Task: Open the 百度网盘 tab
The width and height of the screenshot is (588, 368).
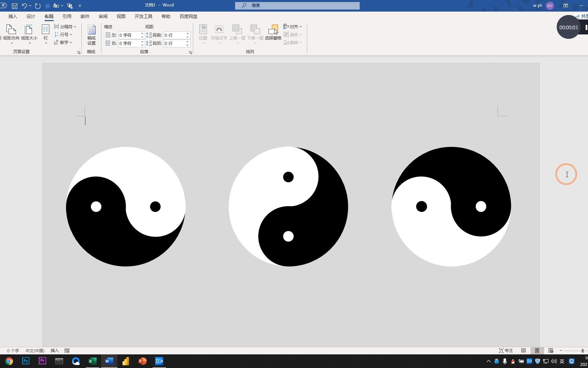Action: (188, 16)
